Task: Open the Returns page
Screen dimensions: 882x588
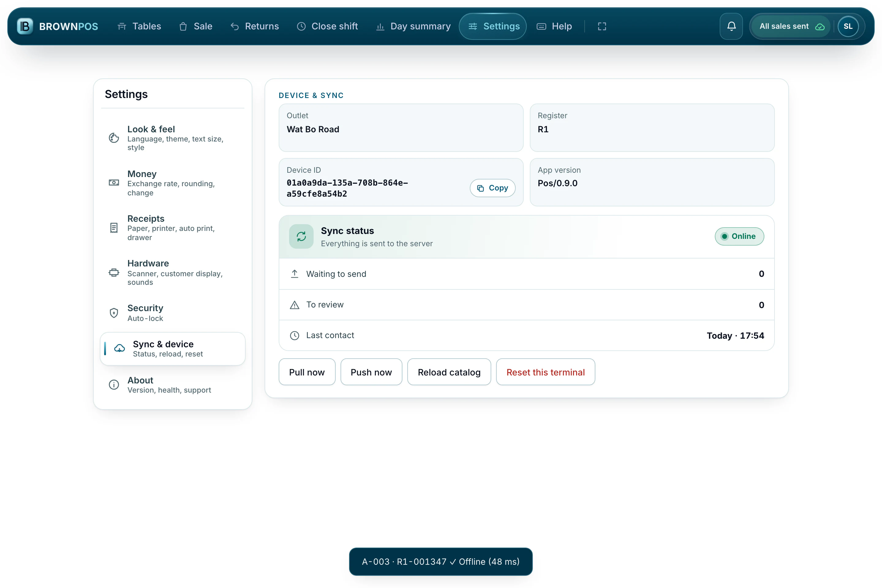Action: 254,26
